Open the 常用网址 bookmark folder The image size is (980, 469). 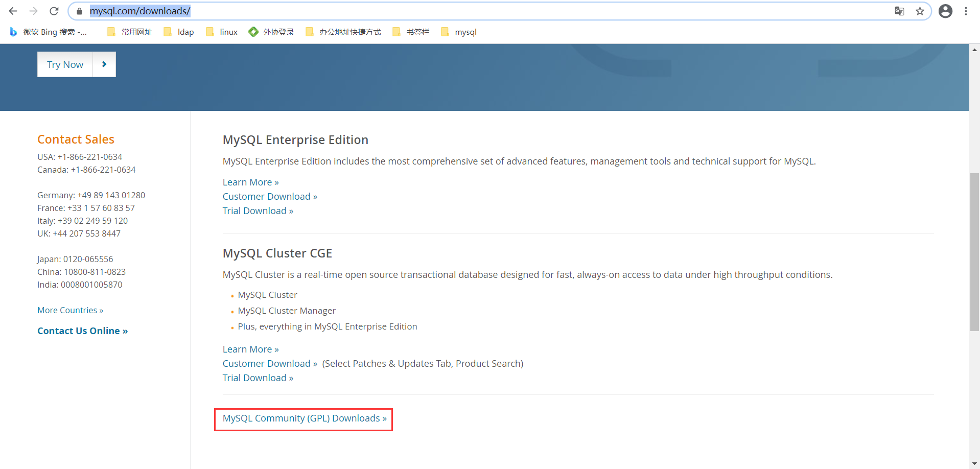click(x=130, y=32)
